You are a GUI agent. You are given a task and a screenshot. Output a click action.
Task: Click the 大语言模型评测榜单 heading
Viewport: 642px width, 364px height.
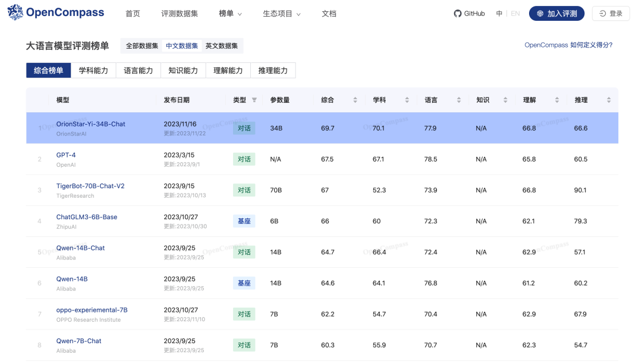68,46
